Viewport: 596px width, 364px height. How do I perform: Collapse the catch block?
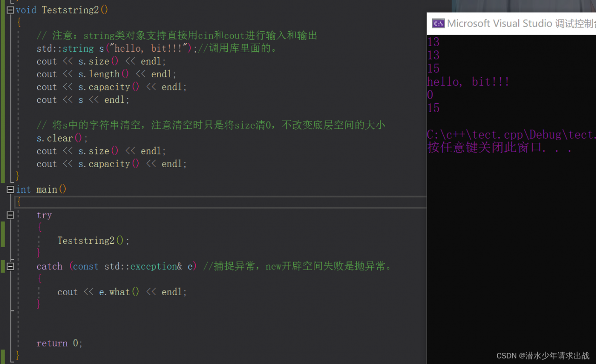10,266
